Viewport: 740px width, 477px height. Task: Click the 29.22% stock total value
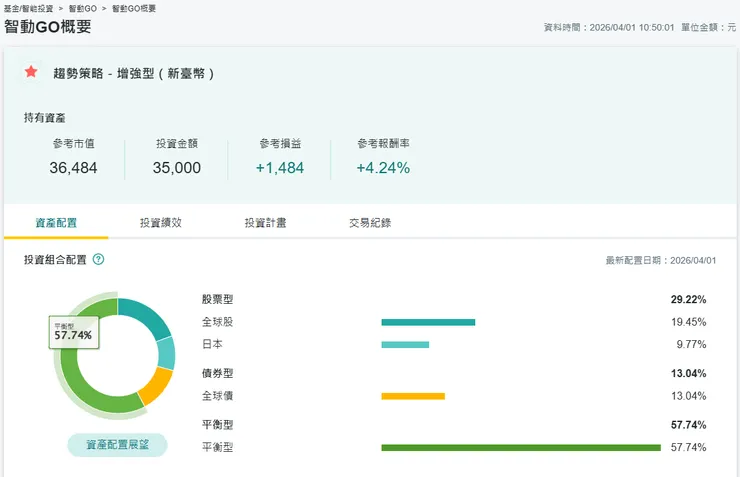click(689, 299)
